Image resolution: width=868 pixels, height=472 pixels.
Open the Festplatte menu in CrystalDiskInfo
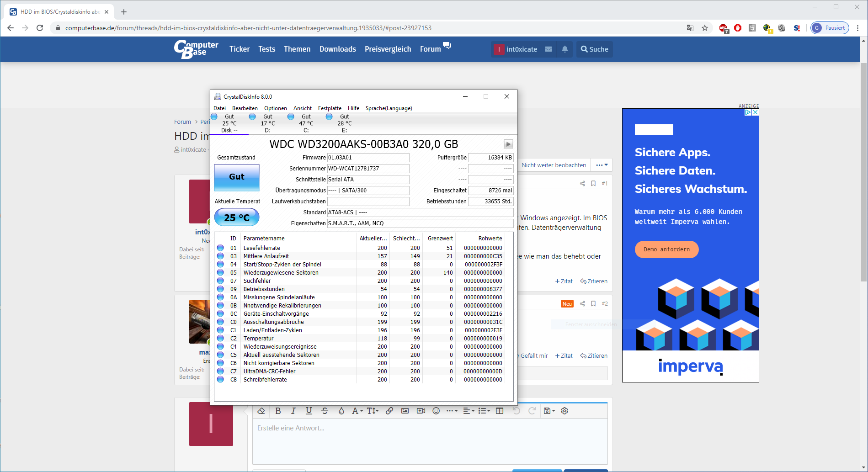[x=330, y=108]
